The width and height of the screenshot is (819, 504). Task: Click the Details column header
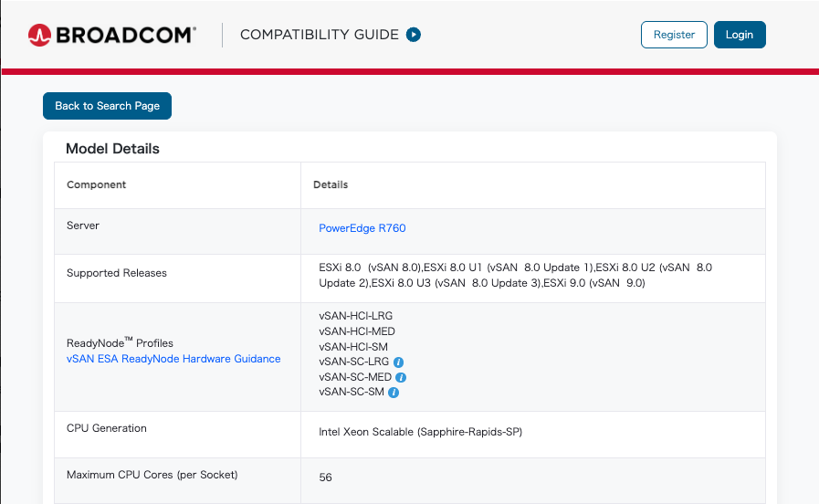331,184
